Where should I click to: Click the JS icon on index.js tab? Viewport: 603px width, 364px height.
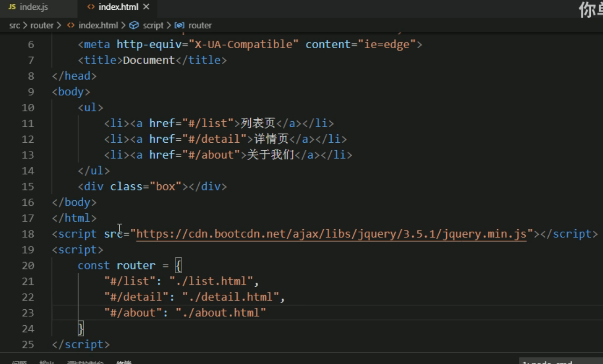pyautogui.click(x=13, y=7)
